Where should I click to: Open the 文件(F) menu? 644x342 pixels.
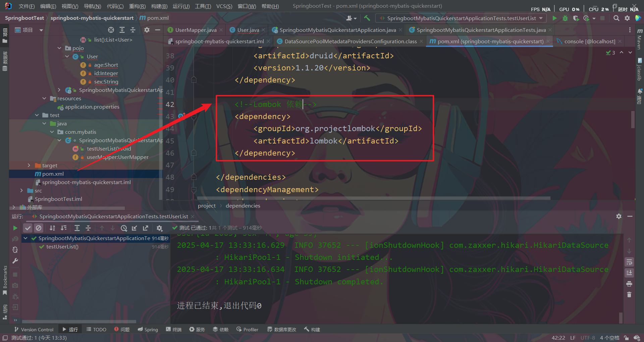[x=26, y=6]
